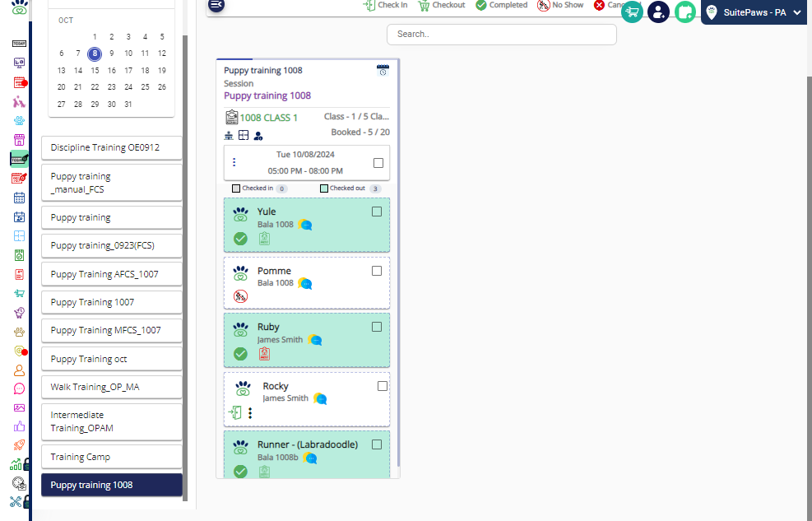This screenshot has width=812, height=521.
Task: Open the thumbs-up feedback icon in sidebar
Action: click(19, 426)
